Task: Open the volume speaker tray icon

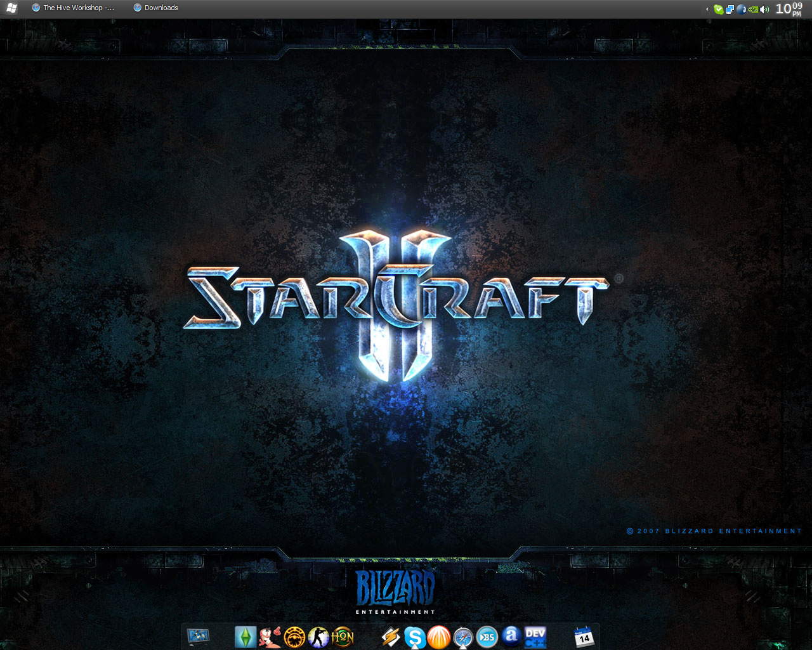Action: 764,9
